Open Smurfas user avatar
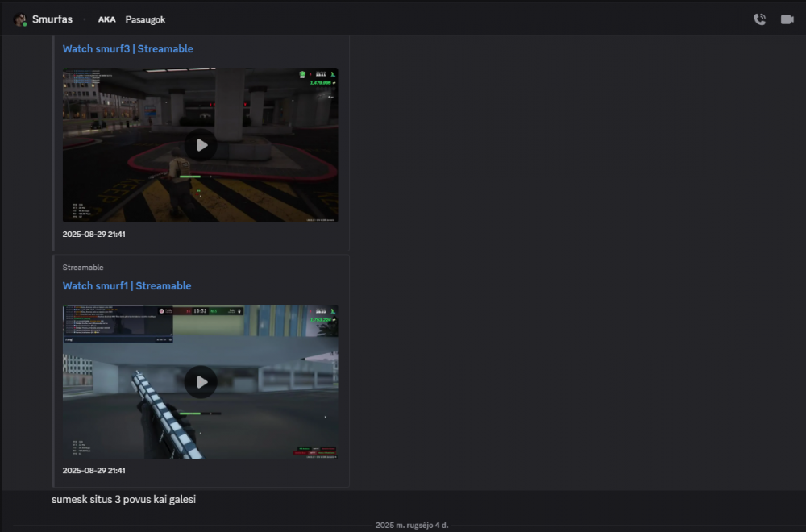This screenshot has width=806, height=532. click(x=20, y=19)
